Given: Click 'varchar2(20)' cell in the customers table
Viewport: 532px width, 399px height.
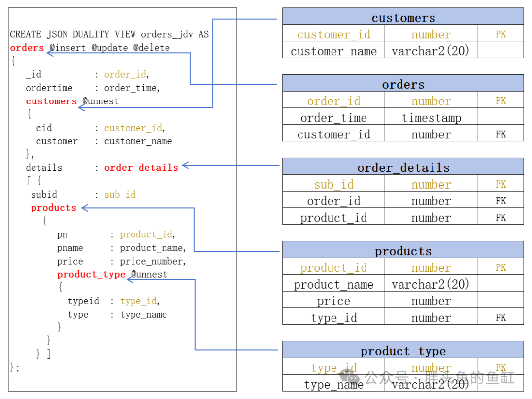Looking at the screenshot, I should 431,50.
